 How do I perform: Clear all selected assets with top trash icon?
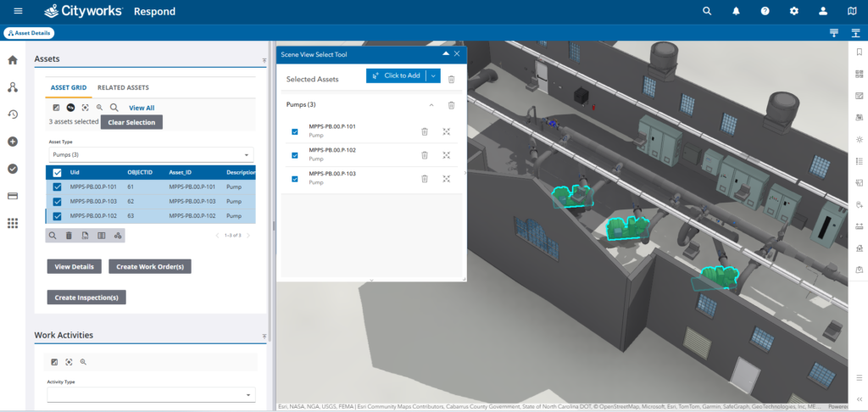(x=451, y=79)
